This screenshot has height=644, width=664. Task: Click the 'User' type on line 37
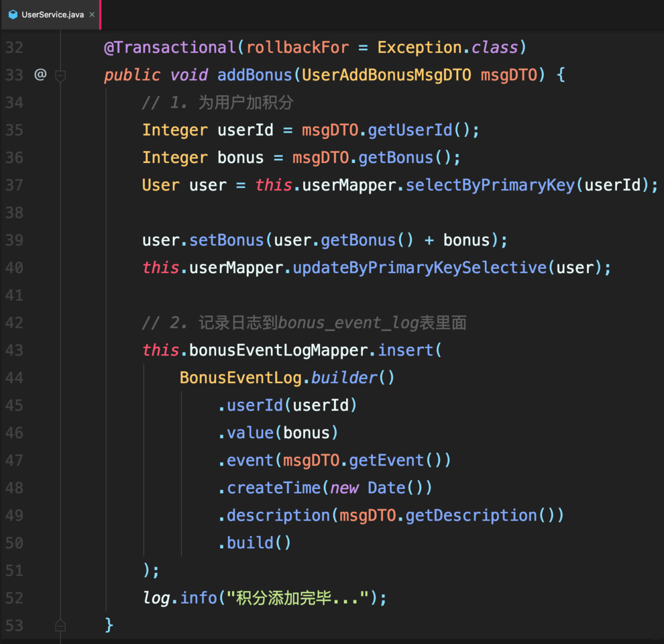(161, 185)
